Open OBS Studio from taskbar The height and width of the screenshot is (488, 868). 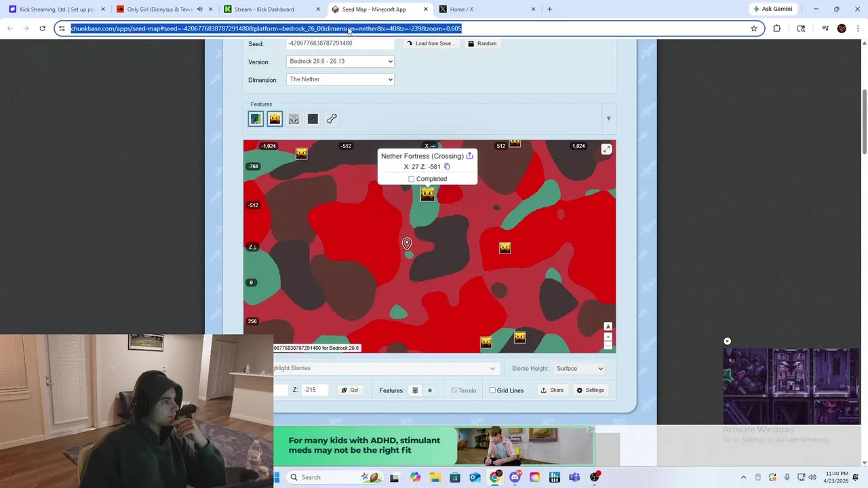(595, 477)
